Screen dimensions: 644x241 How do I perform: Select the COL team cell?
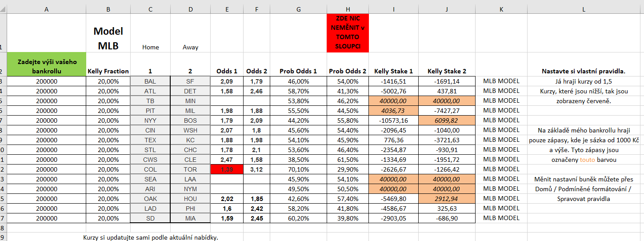[150, 169]
